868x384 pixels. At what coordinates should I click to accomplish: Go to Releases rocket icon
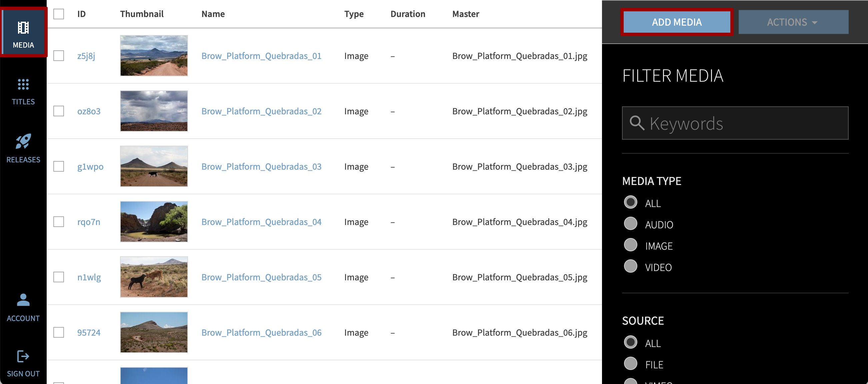point(23,141)
